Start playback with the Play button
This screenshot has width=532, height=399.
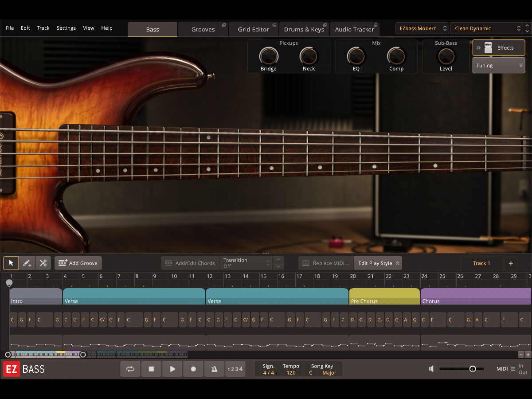[x=172, y=369]
